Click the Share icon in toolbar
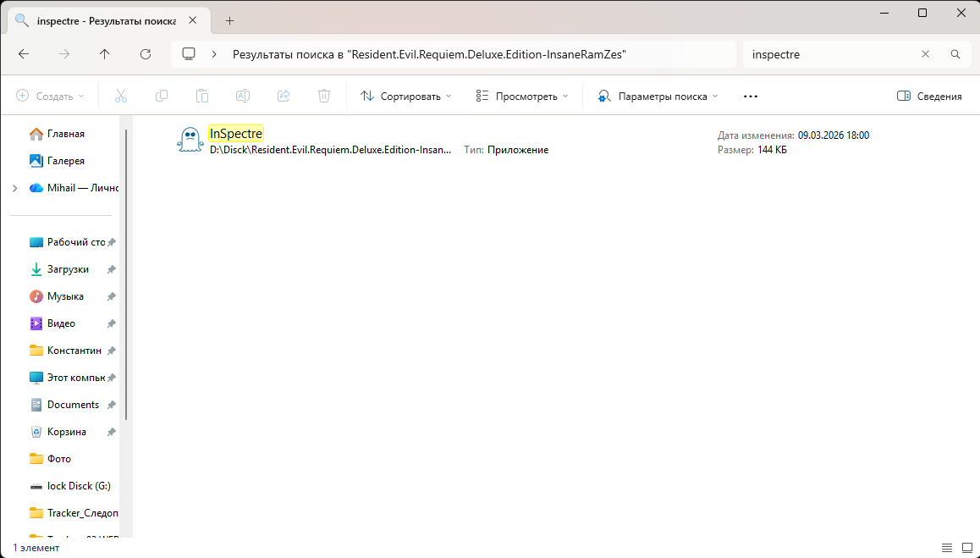This screenshot has width=980, height=558. tap(284, 97)
